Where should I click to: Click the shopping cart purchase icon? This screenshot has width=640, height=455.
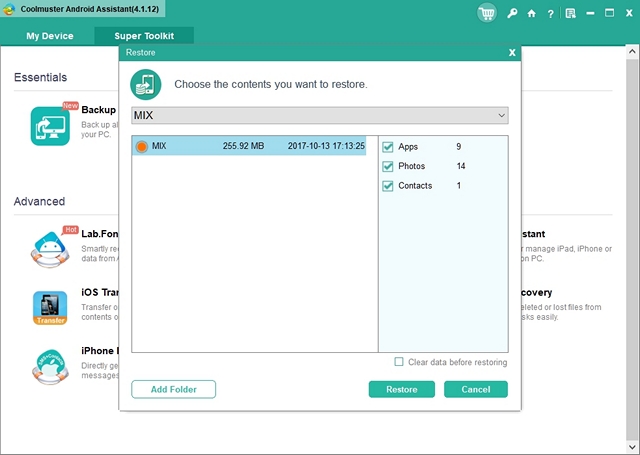coord(487,13)
